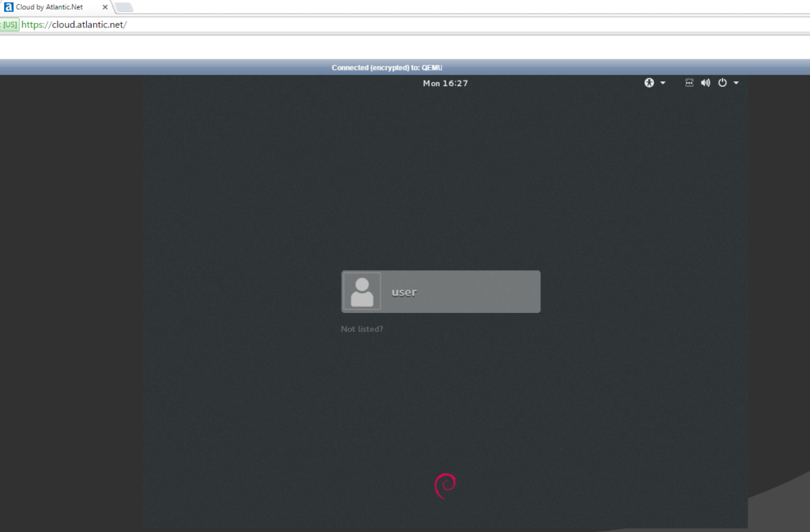Expand the accessibility menu dropdown arrow
This screenshot has height=532, width=810.
(x=663, y=82)
